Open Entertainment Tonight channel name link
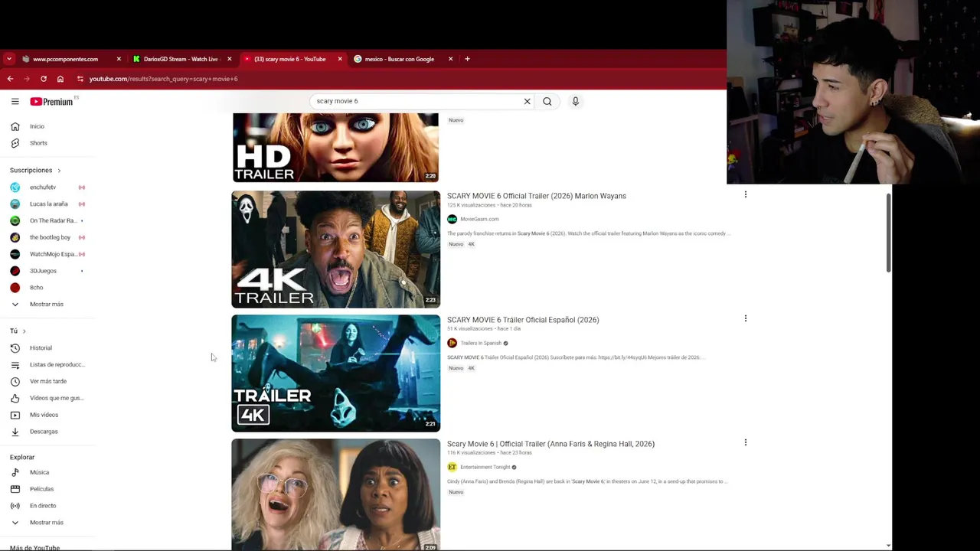Screen dimensions: 980x551 (485, 467)
